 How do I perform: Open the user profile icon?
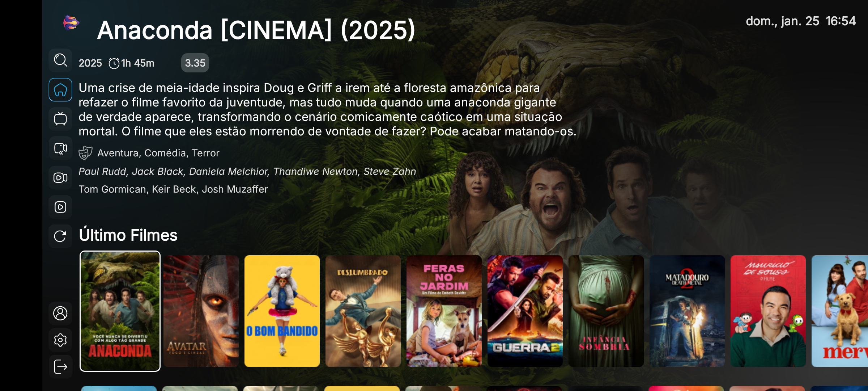click(x=60, y=313)
